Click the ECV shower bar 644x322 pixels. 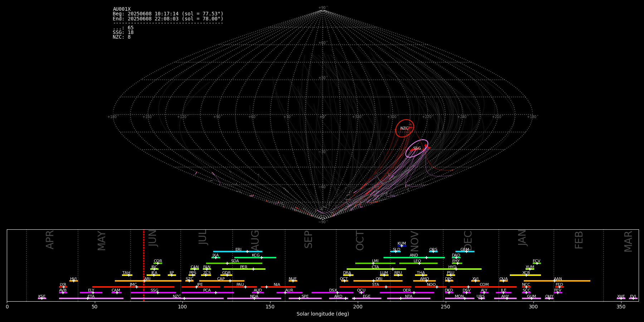[x=537, y=263]
